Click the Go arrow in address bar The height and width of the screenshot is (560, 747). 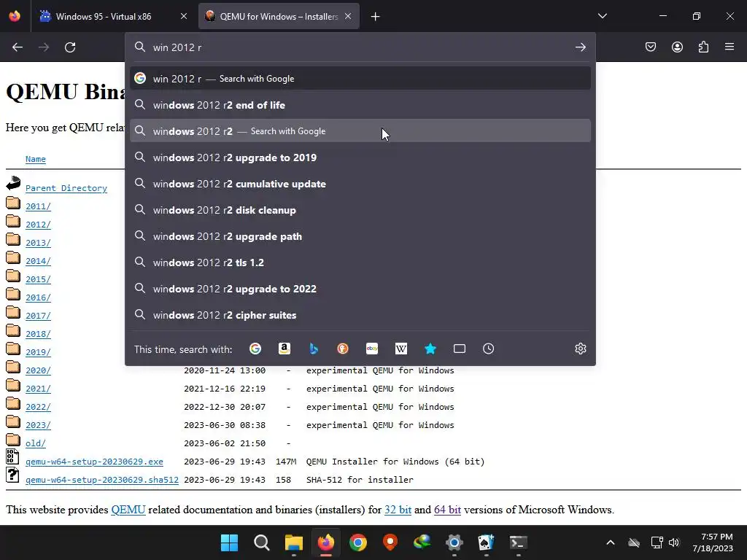pos(580,47)
